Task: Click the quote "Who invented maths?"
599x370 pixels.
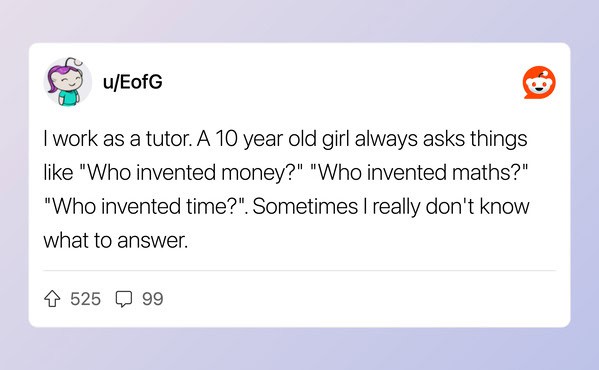Action: tap(419, 173)
